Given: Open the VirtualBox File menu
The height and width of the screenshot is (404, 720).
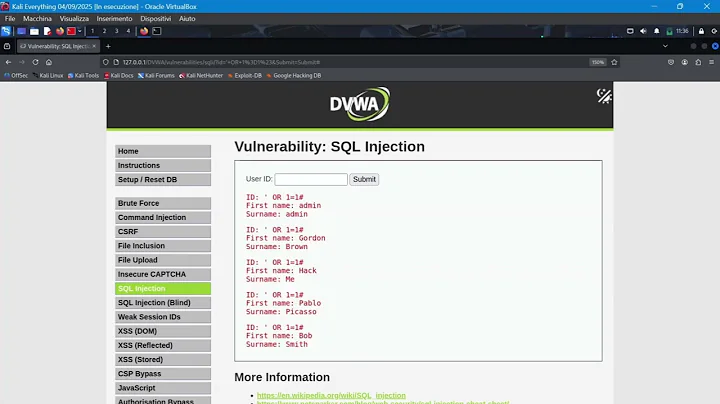Looking at the screenshot, I should [10, 19].
